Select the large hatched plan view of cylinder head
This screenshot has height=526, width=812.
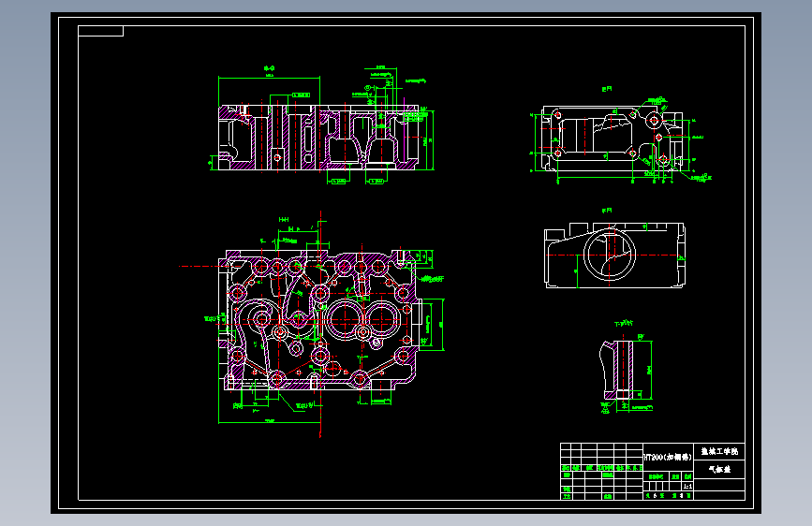(321, 320)
